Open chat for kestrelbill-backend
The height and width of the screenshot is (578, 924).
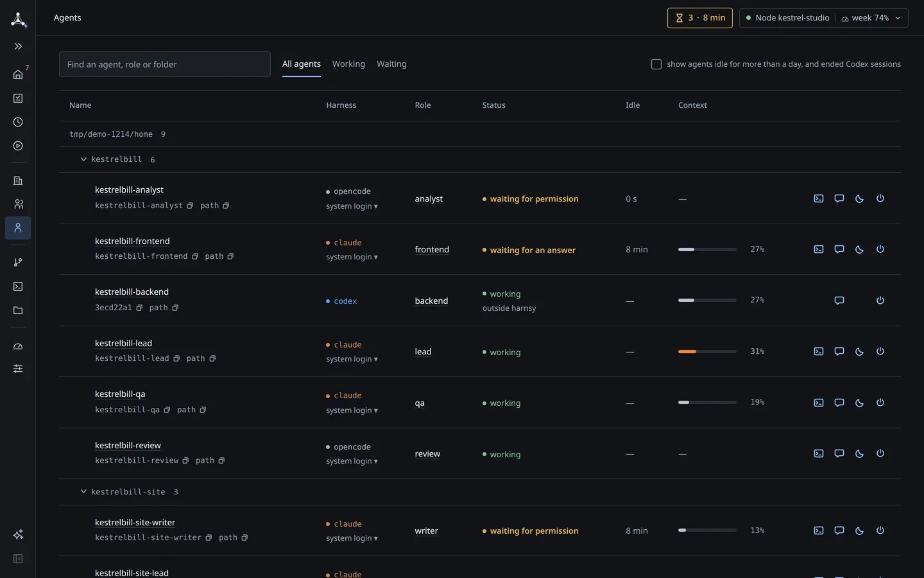839,300
